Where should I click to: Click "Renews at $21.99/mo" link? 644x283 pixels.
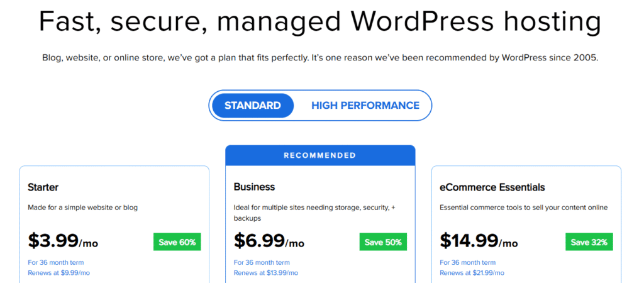[x=472, y=273]
